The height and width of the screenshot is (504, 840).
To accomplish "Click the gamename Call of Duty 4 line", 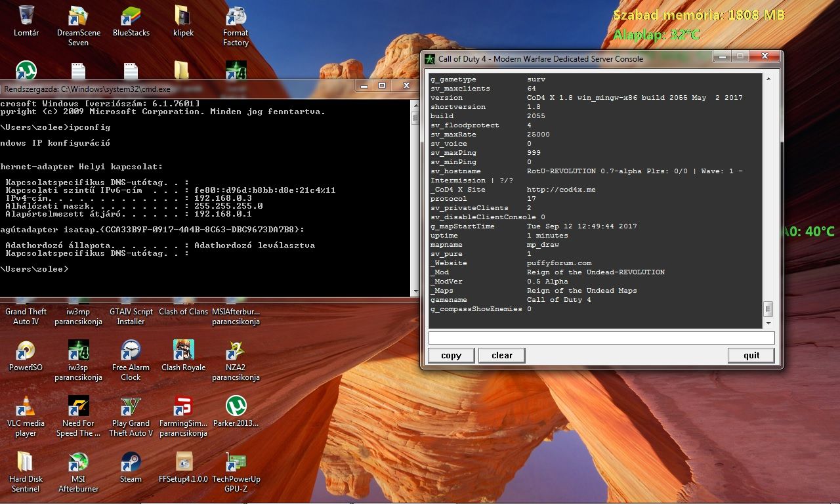I will [511, 300].
